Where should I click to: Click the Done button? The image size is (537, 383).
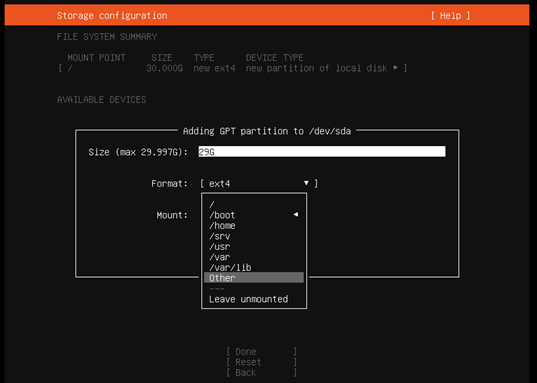[x=261, y=351]
